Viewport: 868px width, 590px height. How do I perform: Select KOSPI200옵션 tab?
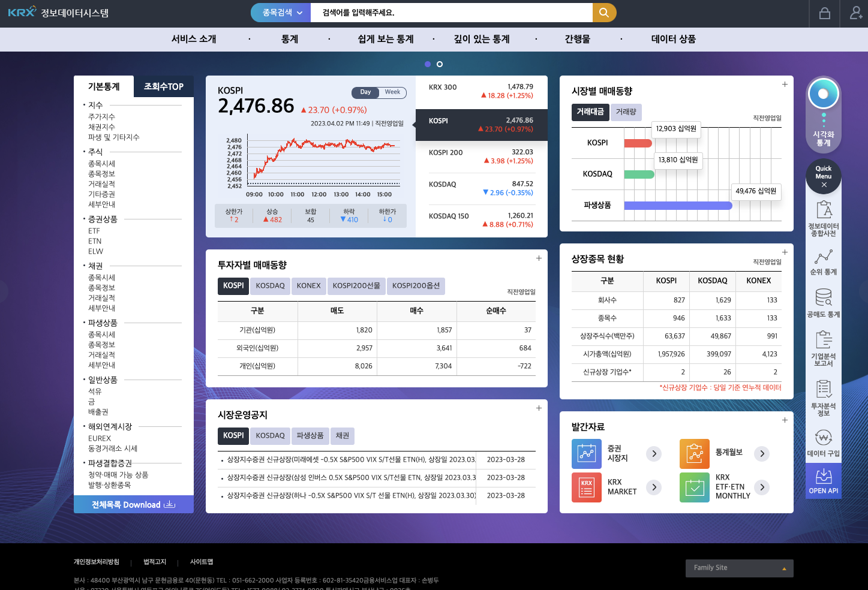pos(416,286)
